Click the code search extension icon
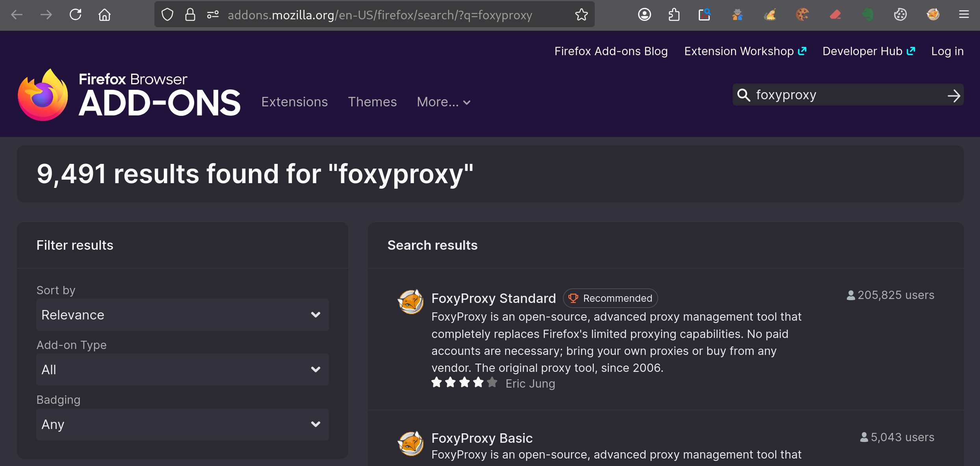 [704, 15]
